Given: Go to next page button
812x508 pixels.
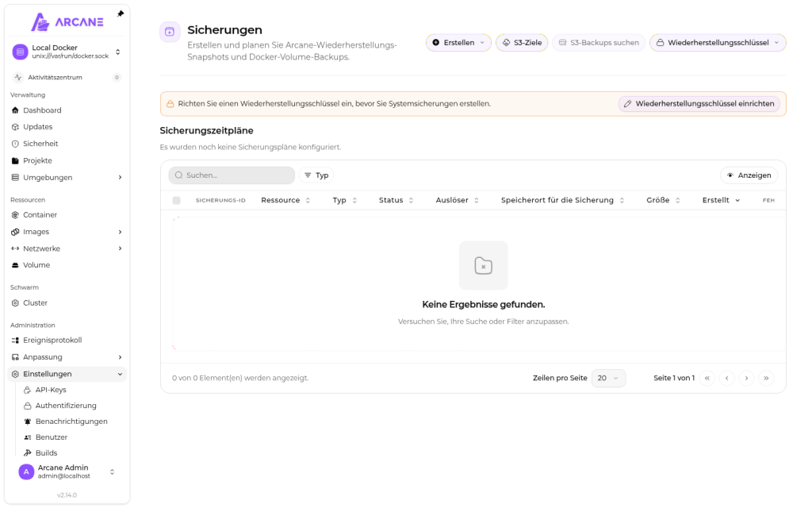Looking at the screenshot, I should (x=746, y=378).
